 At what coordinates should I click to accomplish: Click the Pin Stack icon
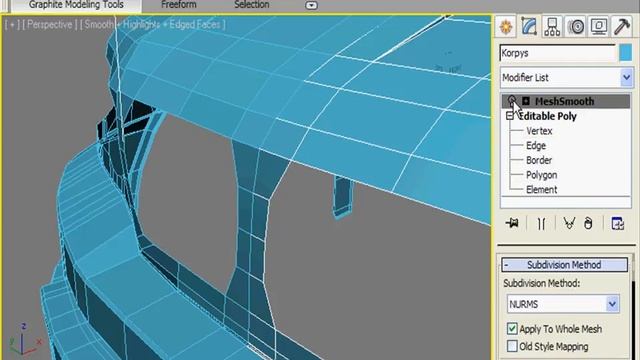pyautogui.click(x=512, y=223)
